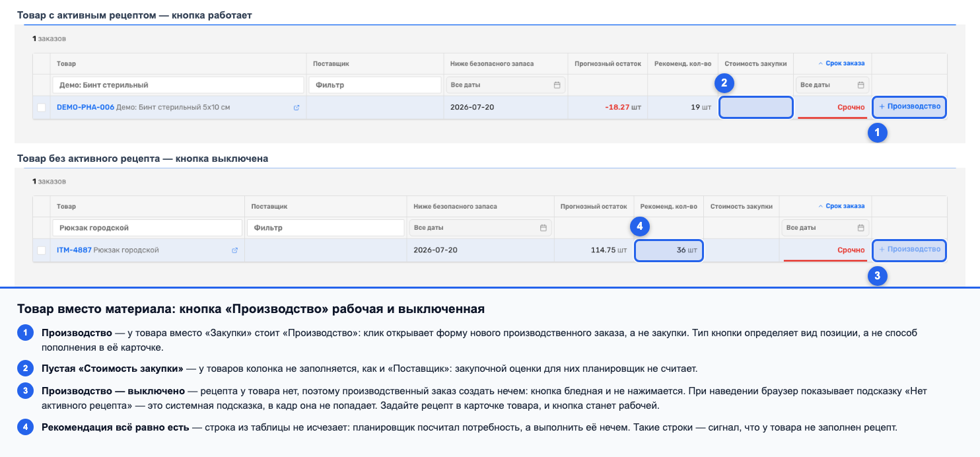Screen dimensions: 980x457
Task: Sort by 'Прогнозный остаток' in Бинт table
Action: point(608,64)
